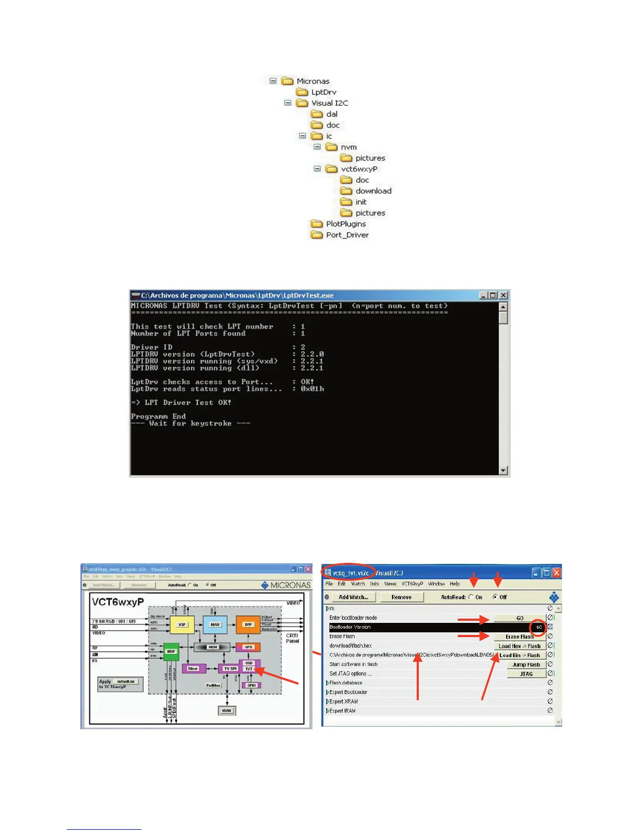Click the Micronas logo in vctq_tvt window toolbar
Screen dimensions: 644x834
554,597
